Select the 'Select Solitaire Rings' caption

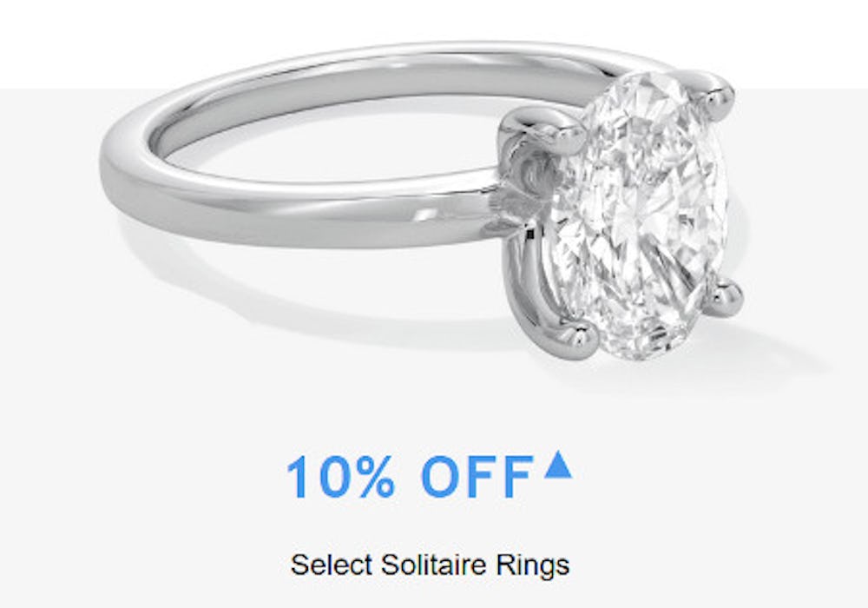(431, 565)
